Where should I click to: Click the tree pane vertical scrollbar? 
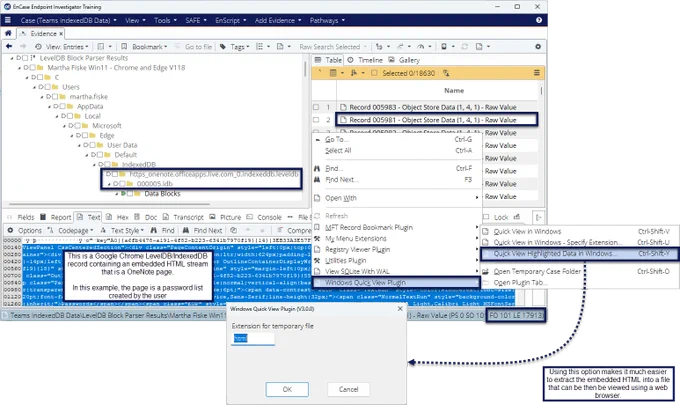pyautogui.click(x=305, y=69)
